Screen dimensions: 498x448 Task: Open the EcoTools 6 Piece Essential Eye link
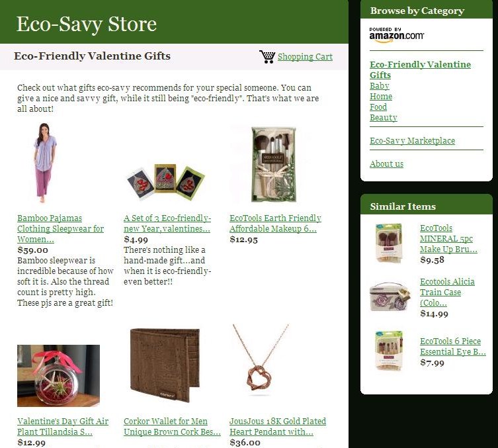[453, 346]
